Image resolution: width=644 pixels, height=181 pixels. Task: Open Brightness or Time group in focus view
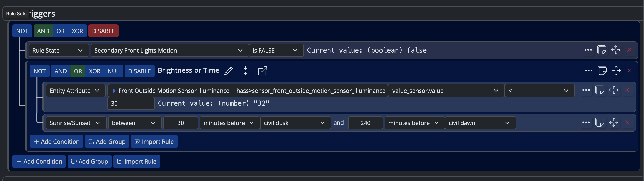point(262,71)
